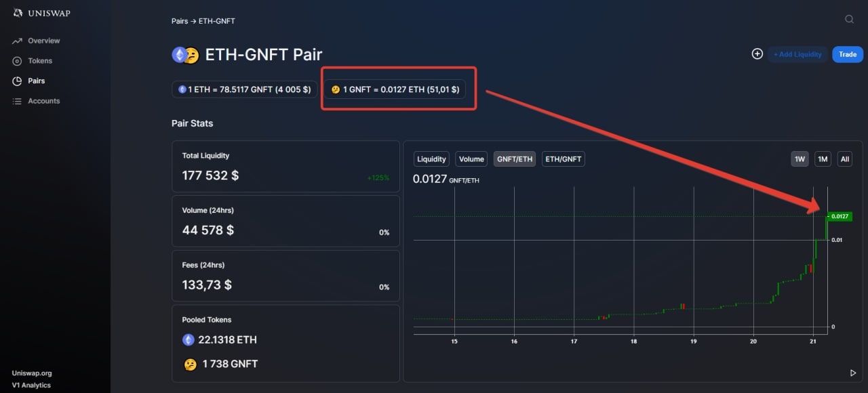This screenshot has width=868, height=393.
Task: Click the 1 738 GNFT pooled token row
Action: [x=221, y=365]
